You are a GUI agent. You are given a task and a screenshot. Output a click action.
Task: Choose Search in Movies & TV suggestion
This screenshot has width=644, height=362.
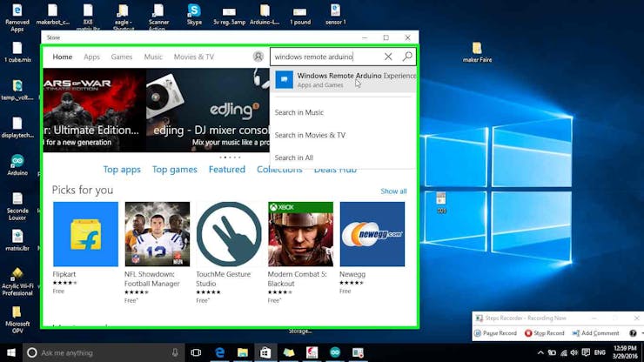point(310,135)
